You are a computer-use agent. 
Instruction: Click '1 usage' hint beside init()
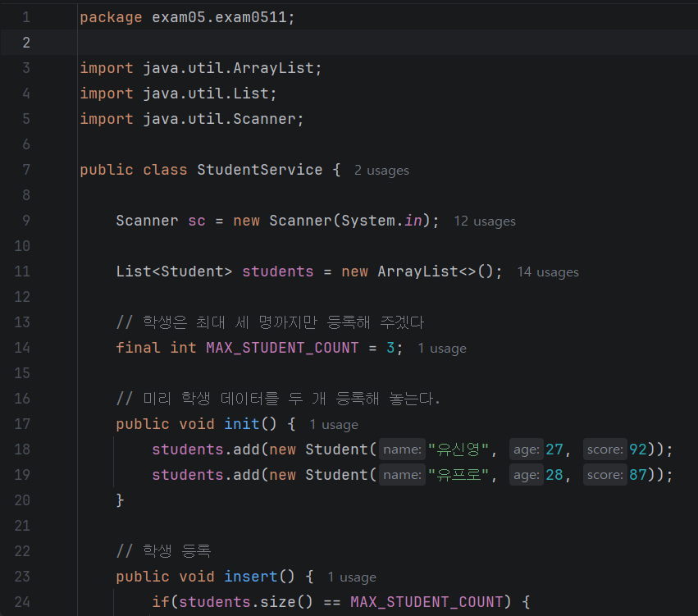[x=334, y=425]
